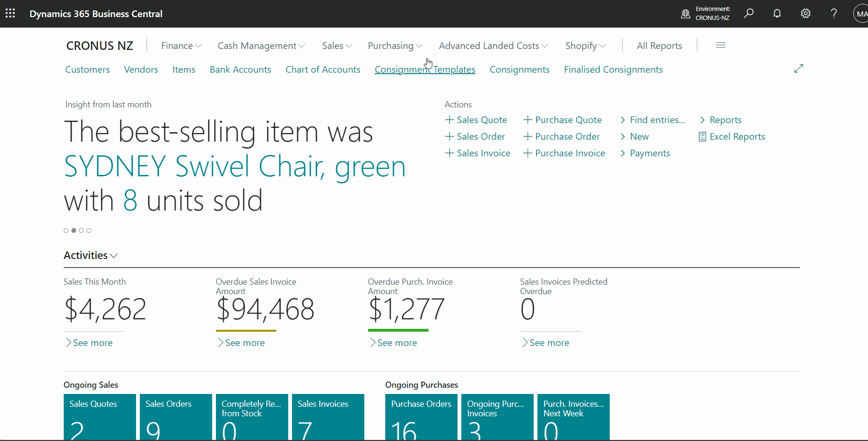Open the settings gear icon
This screenshot has width=868, height=441.
(805, 13)
